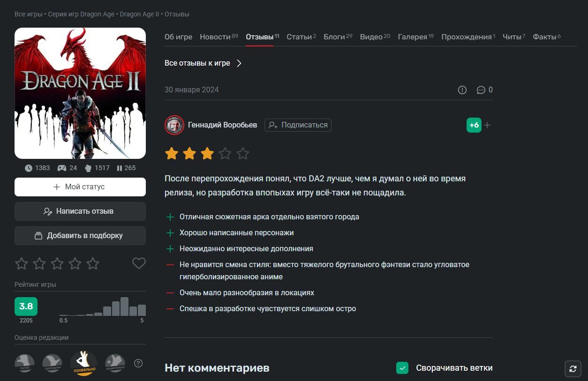Click the question mark help icon by editorial rating
This screenshot has width=588, height=381.
(x=138, y=363)
